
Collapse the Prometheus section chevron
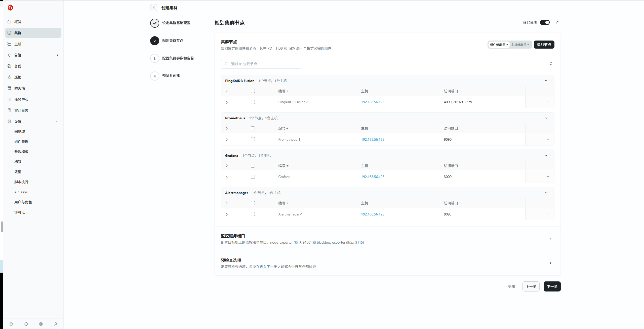(x=546, y=118)
